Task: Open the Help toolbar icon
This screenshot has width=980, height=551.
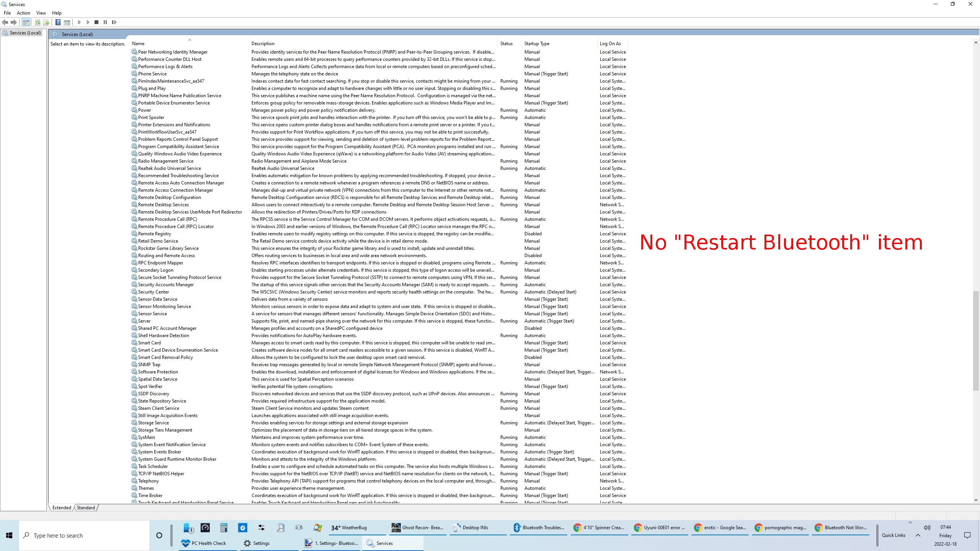Action: click(x=58, y=22)
